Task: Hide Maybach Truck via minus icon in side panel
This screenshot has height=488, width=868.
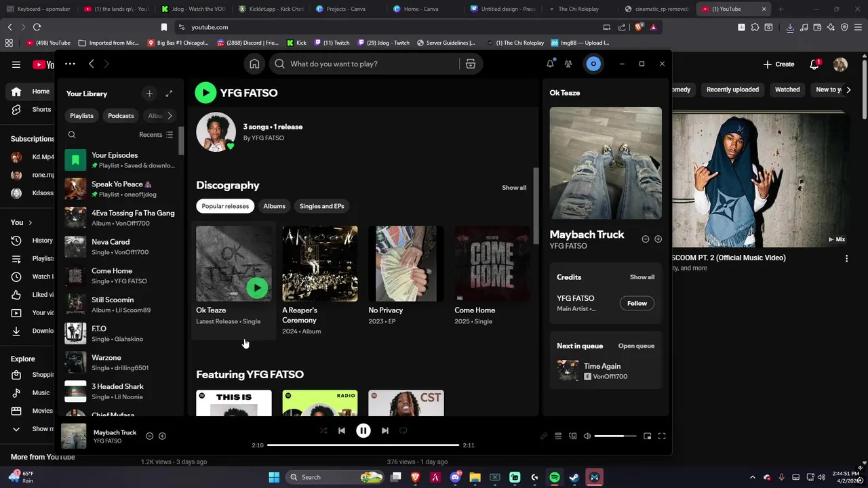Action: click(x=646, y=239)
